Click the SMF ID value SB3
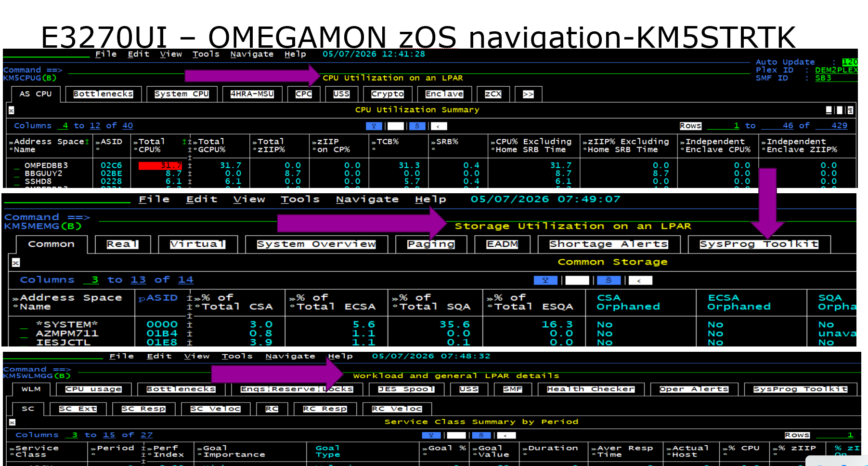This screenshot has width=868, height=466. pos(823,78)
